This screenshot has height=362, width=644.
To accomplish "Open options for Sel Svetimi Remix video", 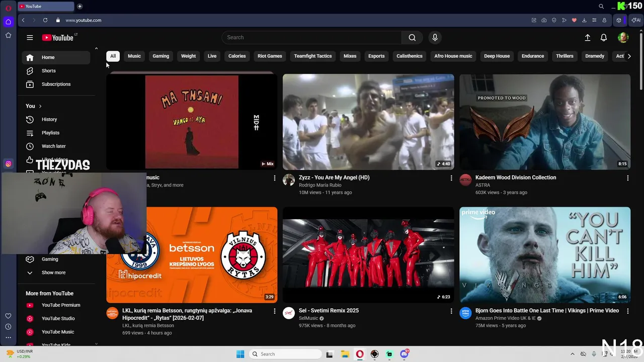I will 451,311.
